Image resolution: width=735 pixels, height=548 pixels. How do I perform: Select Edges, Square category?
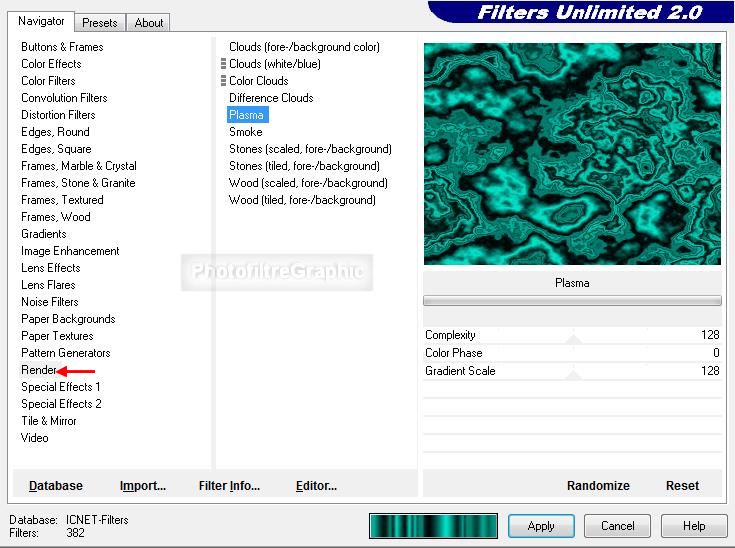[56, 149]
